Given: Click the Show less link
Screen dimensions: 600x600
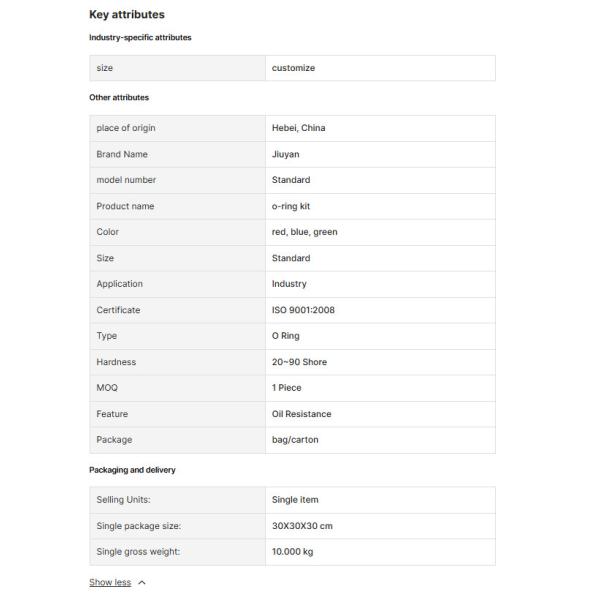Looking at the screenshot, I should coord(110,582).
